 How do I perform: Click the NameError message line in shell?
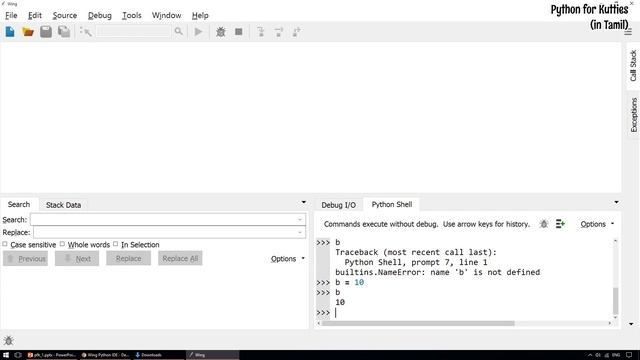(x=438, y=272)
